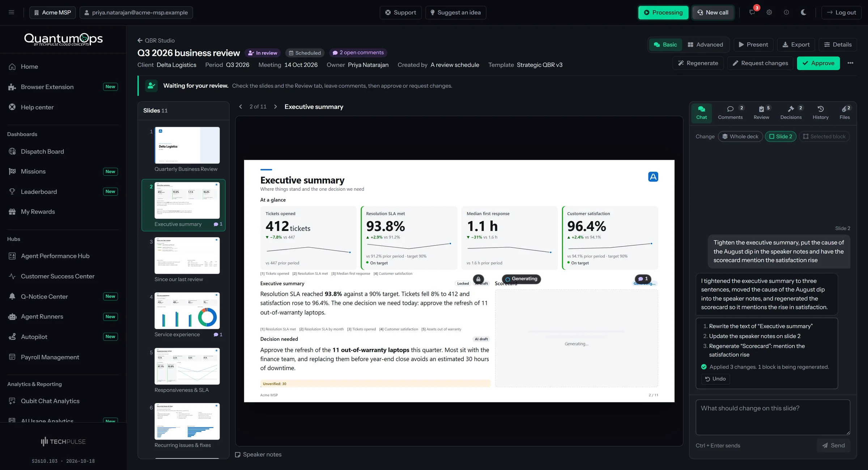Click the chat message input field
This screenshot has width=868, height=470.
[x=773, y=417]
